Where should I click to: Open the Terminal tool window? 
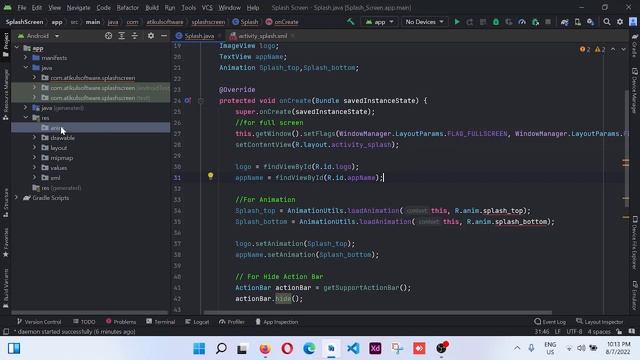(x=160, y=322)
